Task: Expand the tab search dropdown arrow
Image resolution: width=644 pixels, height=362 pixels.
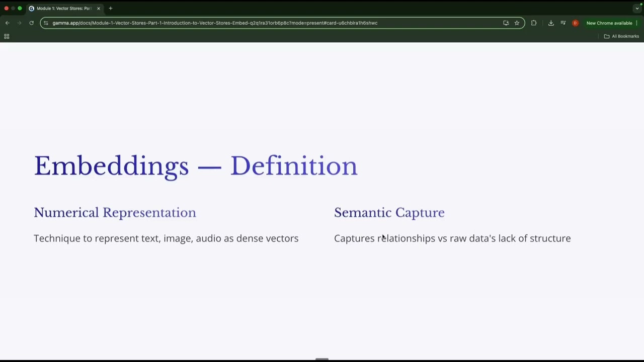Action: 637,9
